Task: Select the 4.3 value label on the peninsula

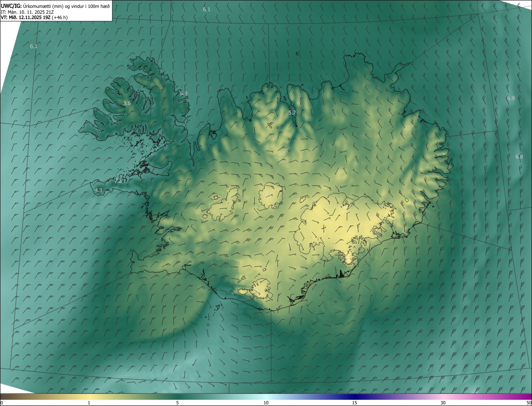Action: pyautogui.click(x=99, y=191)
